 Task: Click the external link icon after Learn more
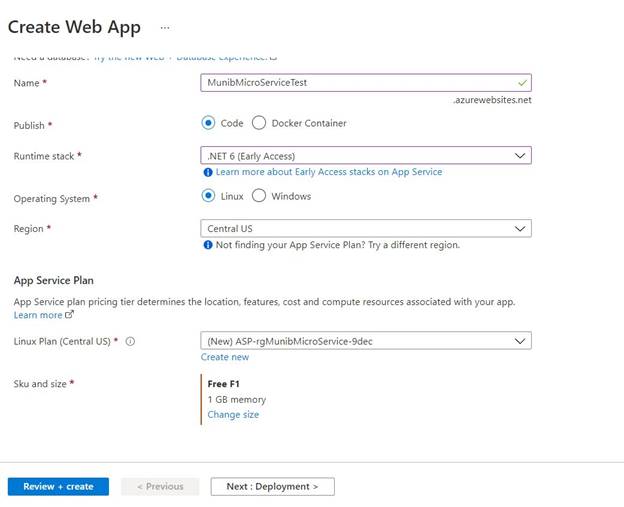click(69, 314)
